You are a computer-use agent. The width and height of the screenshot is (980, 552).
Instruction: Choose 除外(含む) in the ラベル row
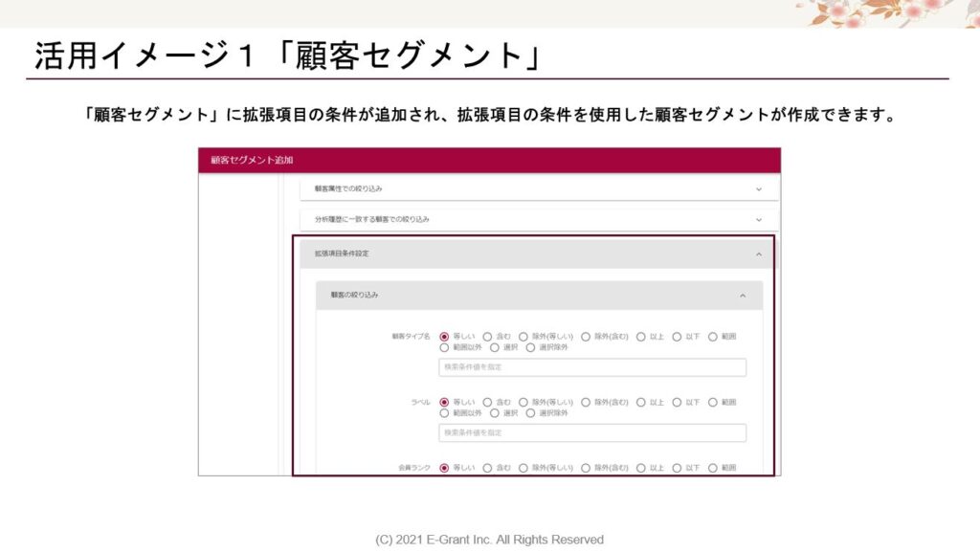586,403
